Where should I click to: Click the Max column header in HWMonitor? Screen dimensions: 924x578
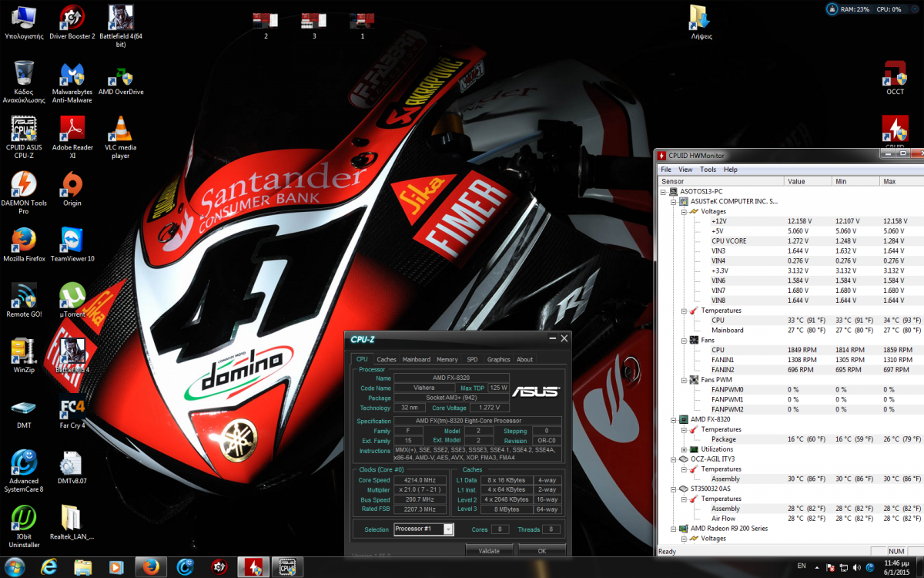(x=902, y=181)
